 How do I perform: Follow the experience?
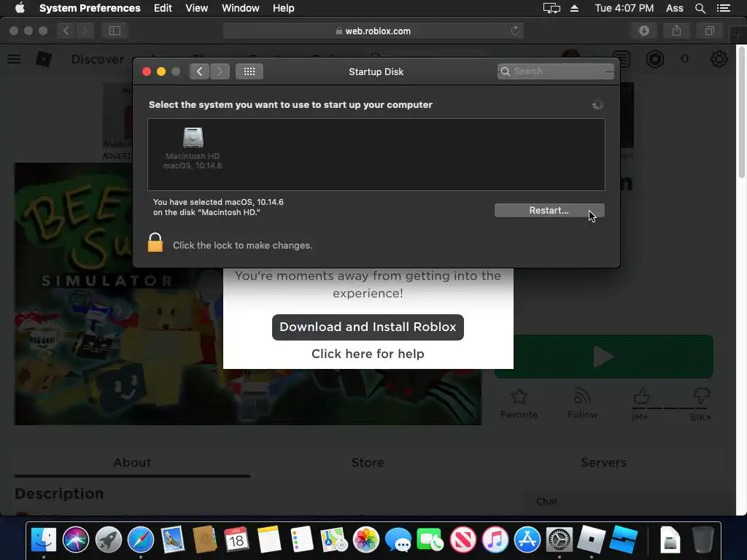click(x=582, y=404)
